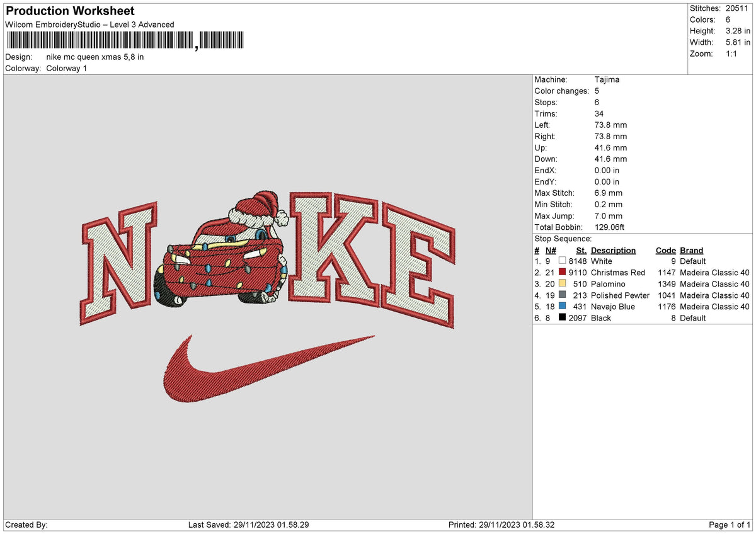Click 'Wilcom EmbroideryStudio – Level 3 Advanced' text
This screenshot has height=534, width=756.
tap(89, 25)
